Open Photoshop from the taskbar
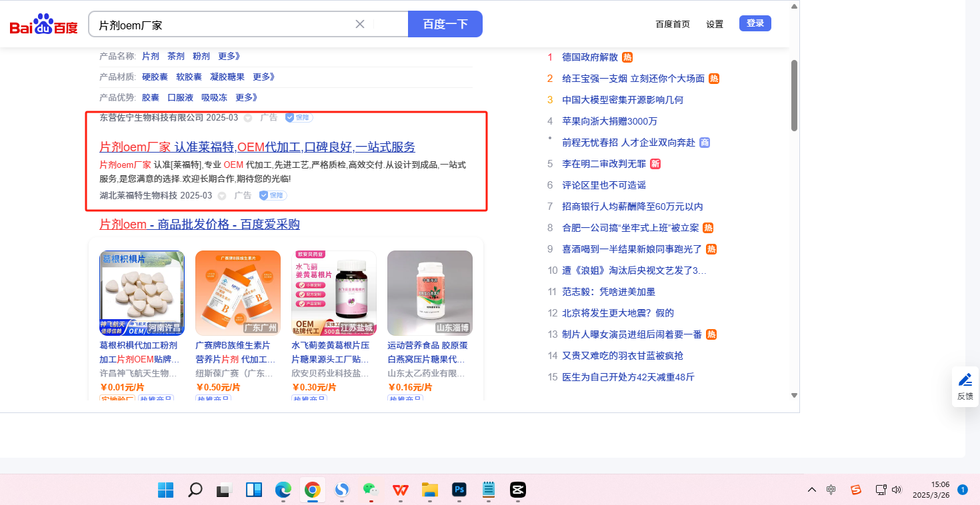This screenshot has height=505, width=980. click(459, 490)
